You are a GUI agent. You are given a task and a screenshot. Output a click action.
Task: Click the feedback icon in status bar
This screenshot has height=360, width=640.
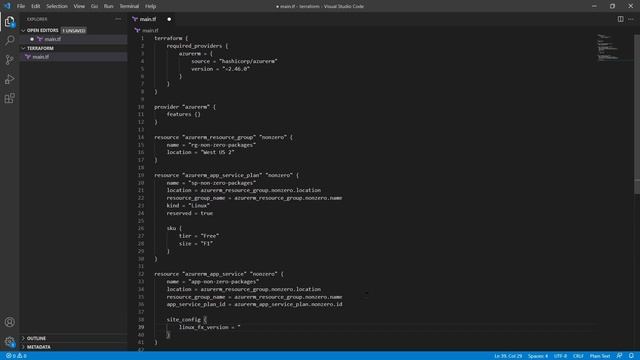[x=619, y=356]
